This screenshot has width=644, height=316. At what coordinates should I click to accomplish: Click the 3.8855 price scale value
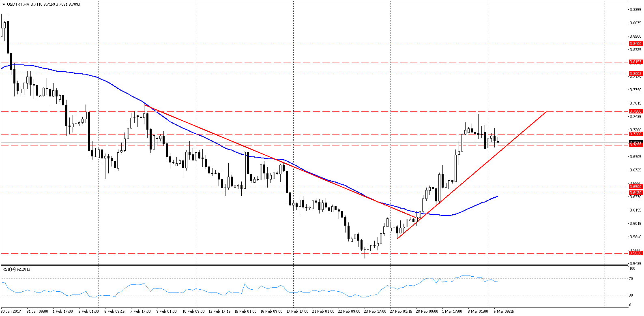[x=635, y=9]
